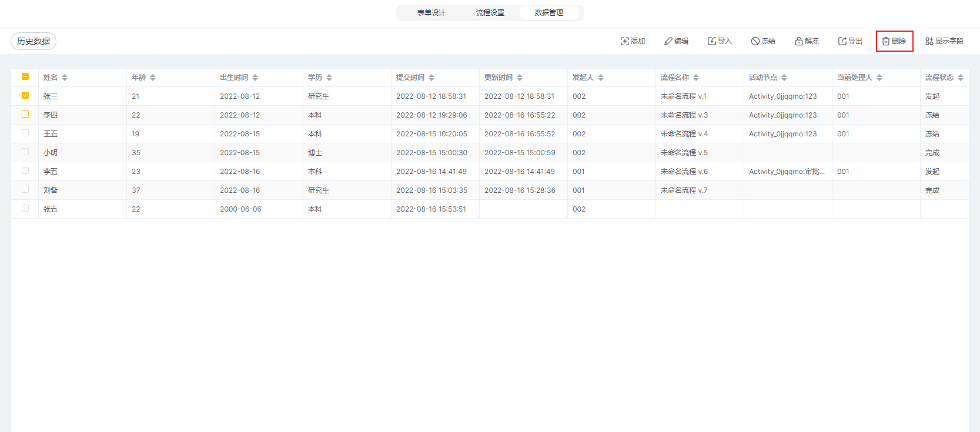Click the 小明 name cell
980x432 pixels.
pyautogui.click(x=82, y=153)
